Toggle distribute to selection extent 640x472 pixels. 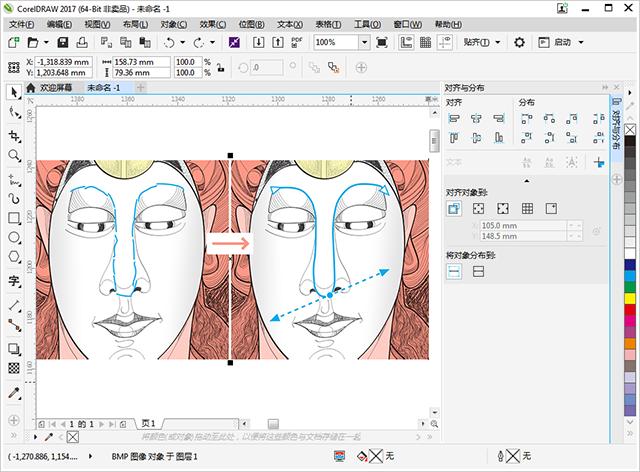coord(454,271)
